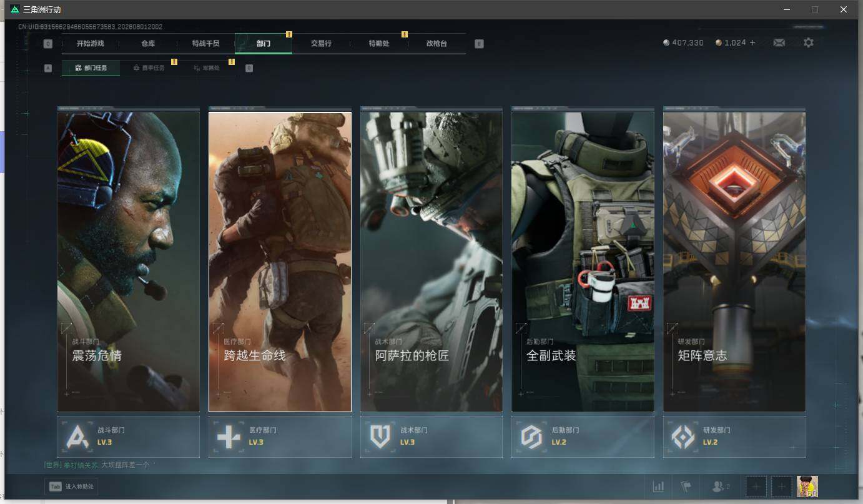Click the silver currency coin icon
This screenshot has height=504, width=863.
pos(666,42)
